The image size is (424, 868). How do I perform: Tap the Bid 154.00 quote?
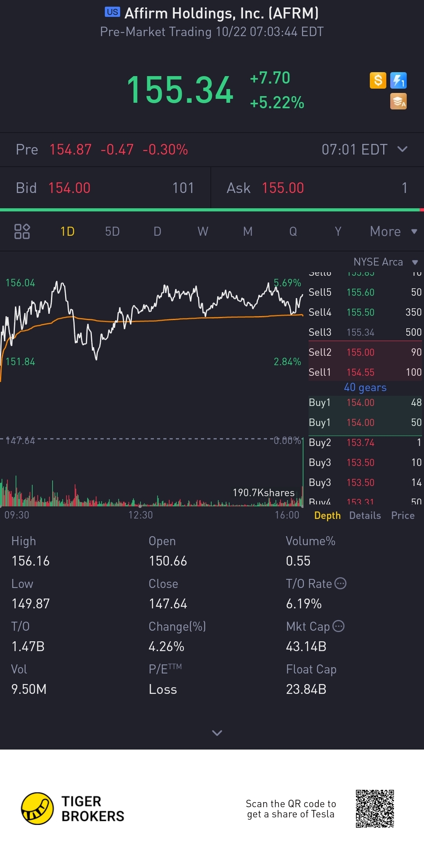tap(105, 188)
